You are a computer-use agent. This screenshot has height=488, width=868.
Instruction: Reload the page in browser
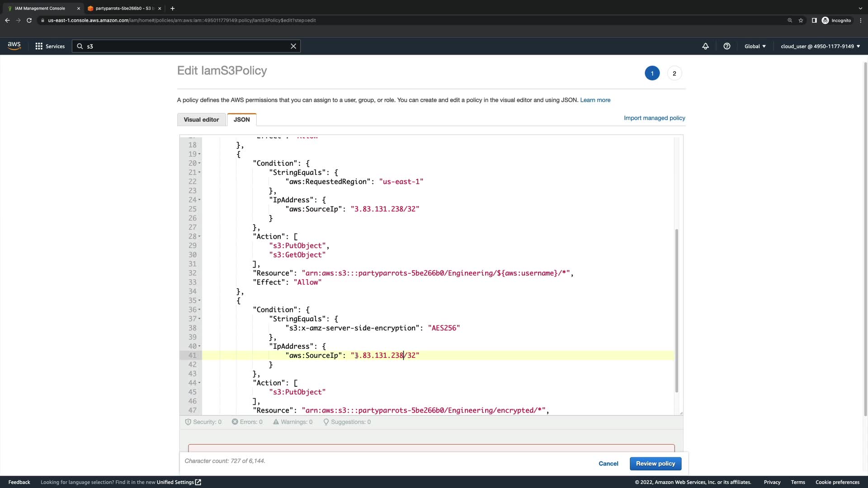pyautogui.click(x=29, y=20)
